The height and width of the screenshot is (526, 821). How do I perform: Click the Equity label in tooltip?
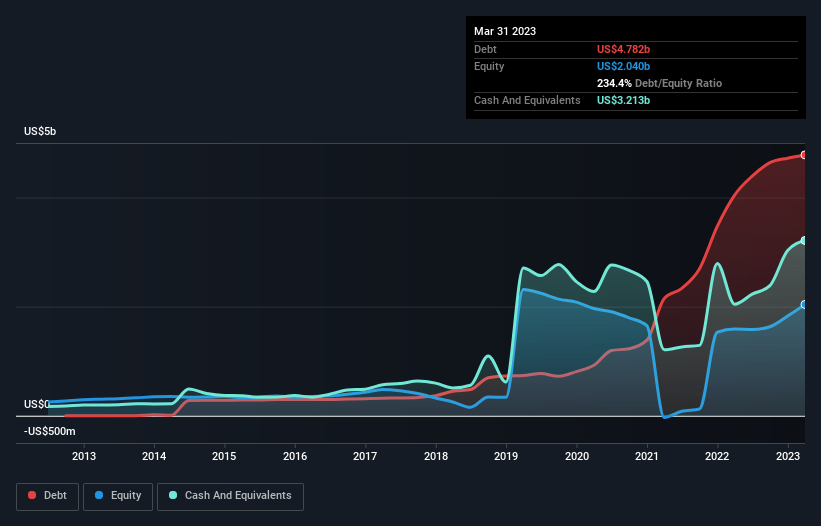[489, 66]
